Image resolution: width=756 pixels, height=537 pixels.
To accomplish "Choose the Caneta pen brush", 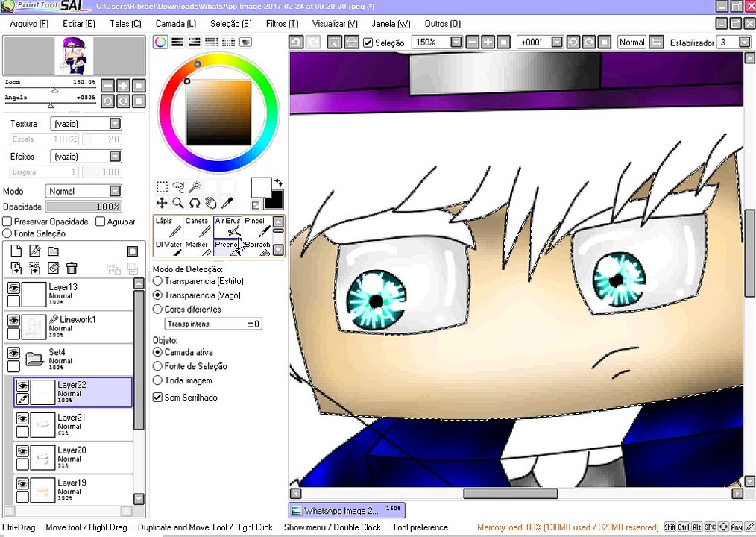I will pos(198,227).
